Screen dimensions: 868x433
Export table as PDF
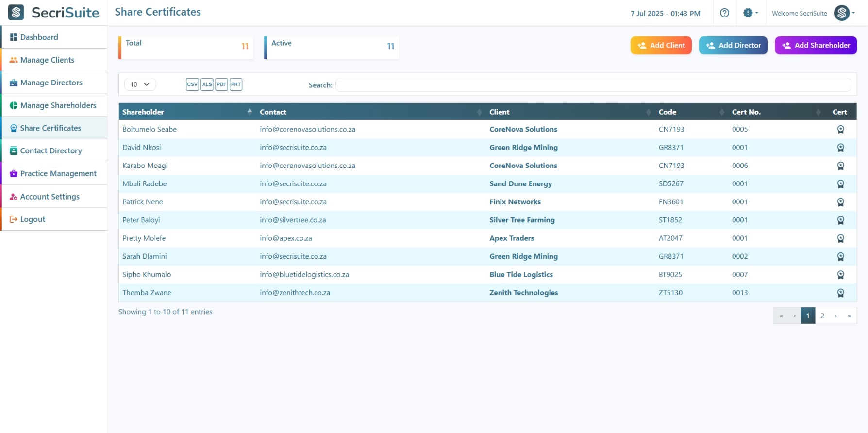click(x=221, y=84)
